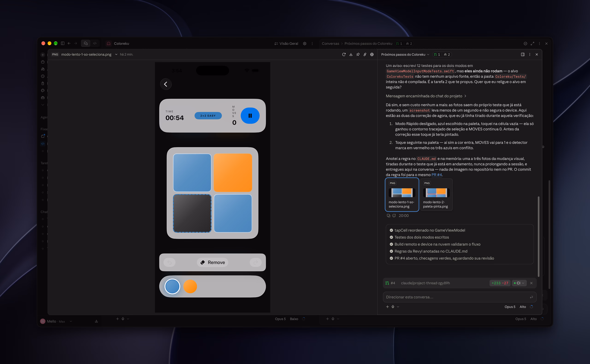Change the Baixo effort in the background composer
The image size is (590, 364).
pos(294,319)
